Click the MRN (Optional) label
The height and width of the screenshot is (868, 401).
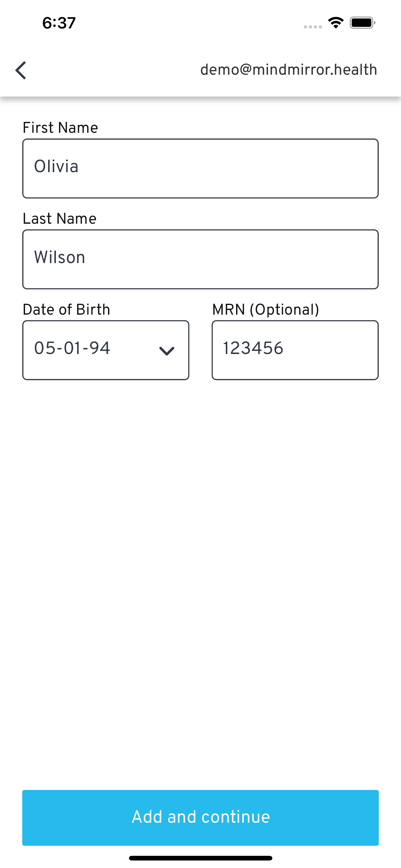click(266, 309)
